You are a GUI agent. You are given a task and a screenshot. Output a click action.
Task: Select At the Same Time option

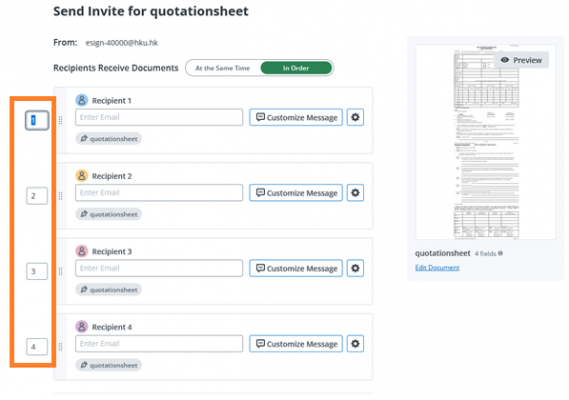click(222, 68)
